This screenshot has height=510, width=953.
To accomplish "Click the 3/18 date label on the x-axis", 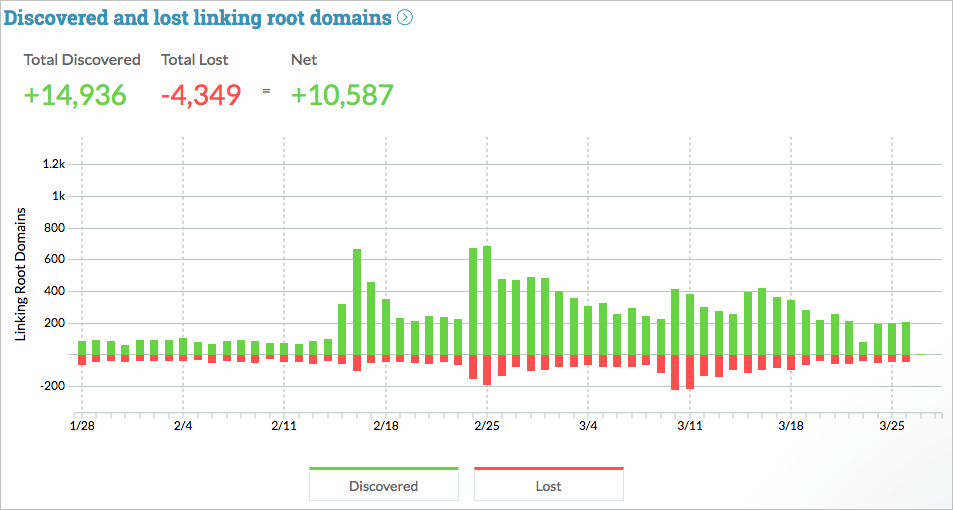I will pos(790,426).
